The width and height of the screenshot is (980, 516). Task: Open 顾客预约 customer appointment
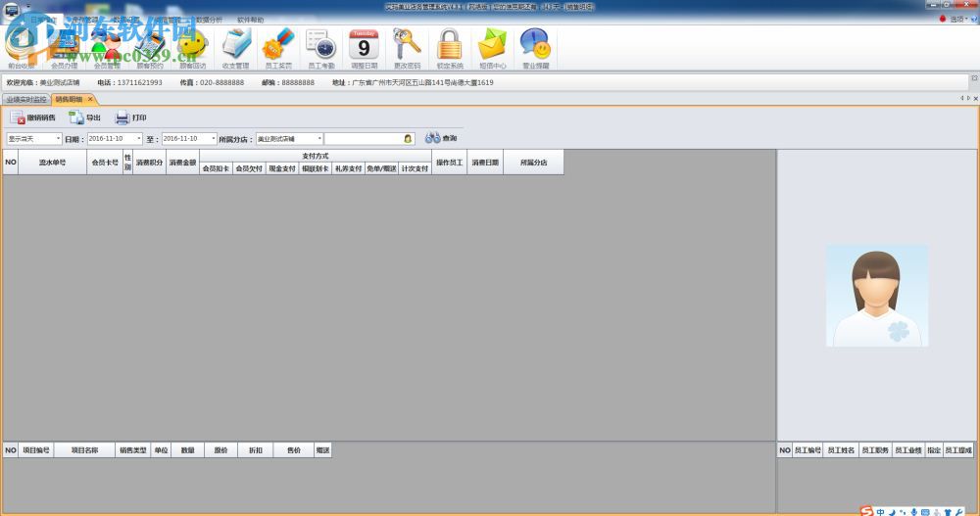pos(150,49)
